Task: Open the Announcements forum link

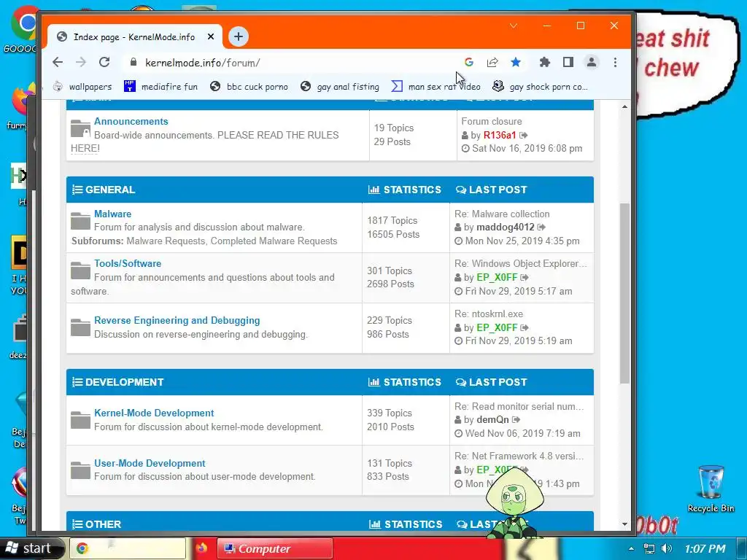Action: click(131, 122)
